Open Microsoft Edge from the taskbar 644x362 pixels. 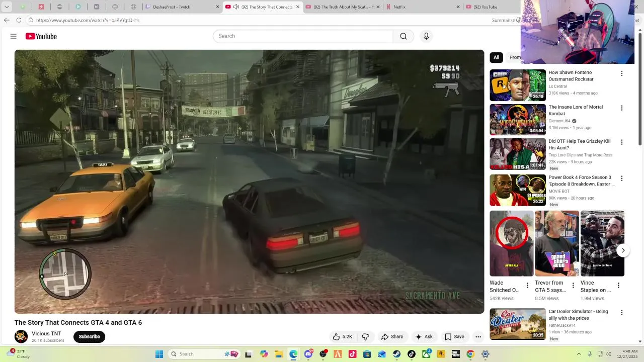click(293, 354)
